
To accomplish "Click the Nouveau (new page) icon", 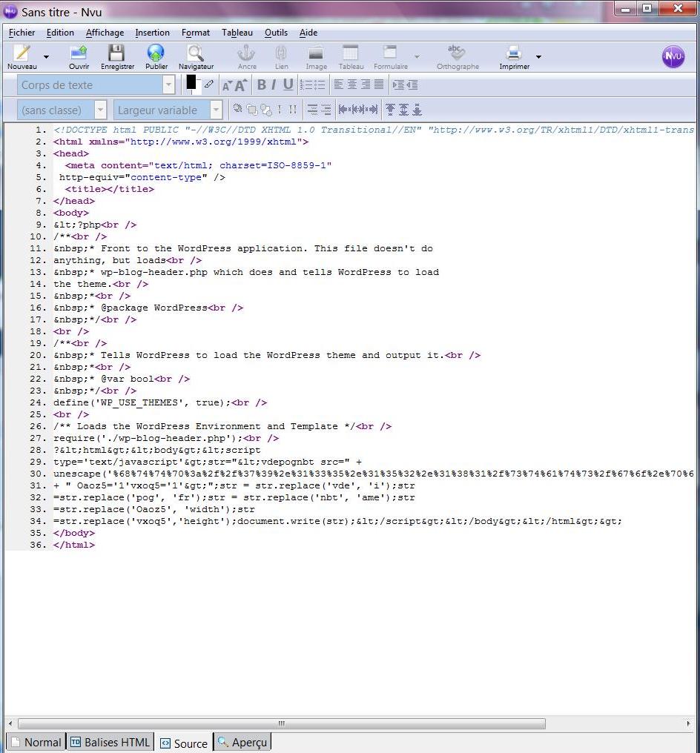I will pos(22,53).
